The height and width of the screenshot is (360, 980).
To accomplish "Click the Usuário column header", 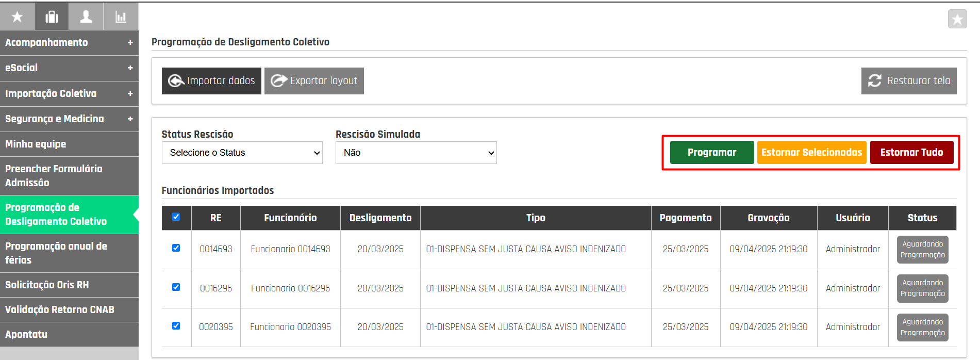I will pos(853,218).
